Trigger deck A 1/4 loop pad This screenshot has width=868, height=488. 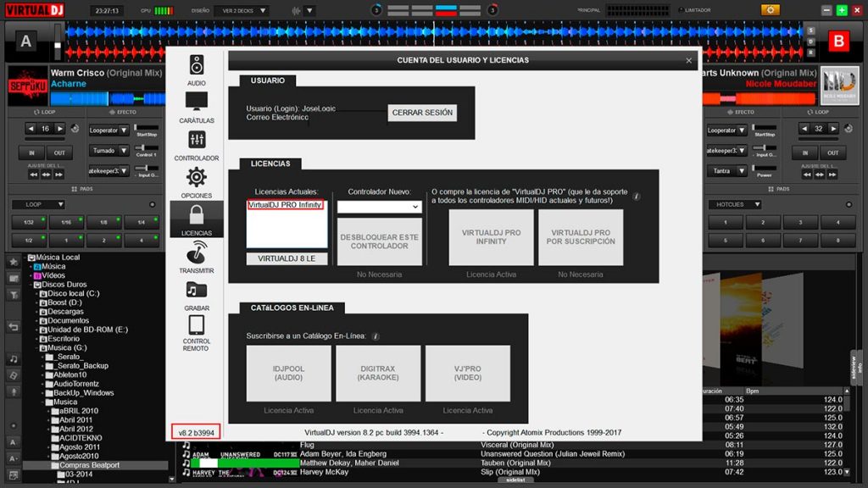pyautogui.click(x=142, y=223)
